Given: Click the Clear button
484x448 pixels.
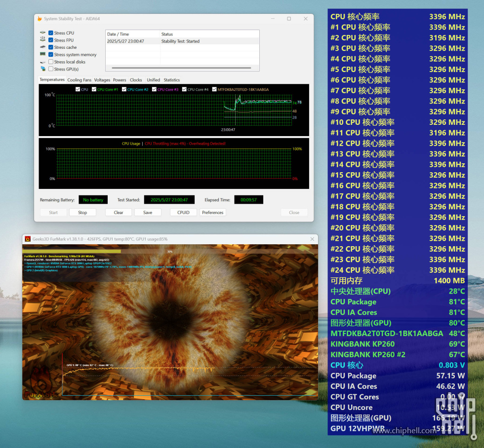Looking at the screenshot, I should tap(118, 213).
